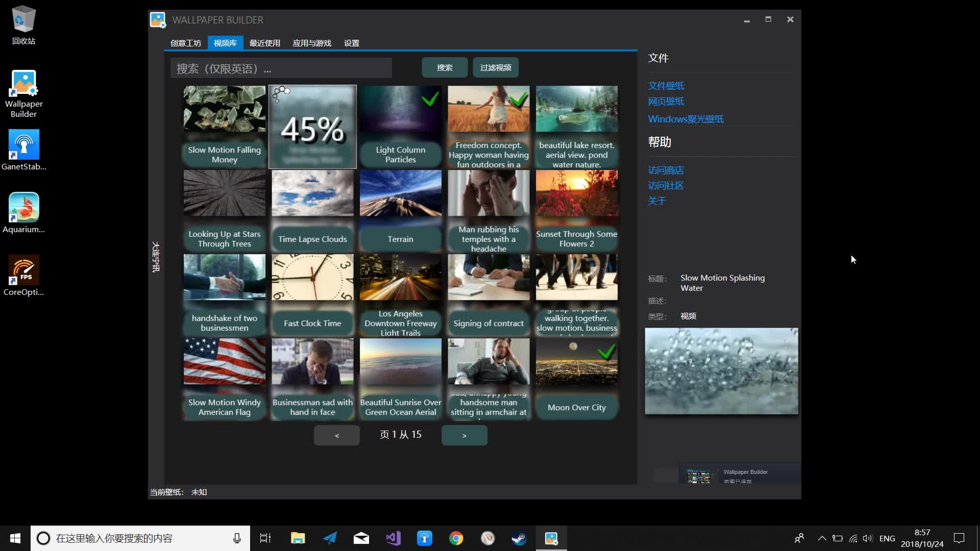This screenshot has width=980, height=551.
Task: Go to previous page of videos
Action: pos(336,435)
